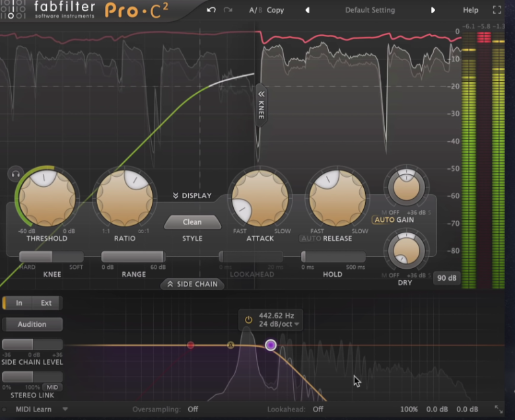Viewport: 515px width, 420px height.
Task: Click the last 0.0 dB level value
Action: [x=467, y=409]
